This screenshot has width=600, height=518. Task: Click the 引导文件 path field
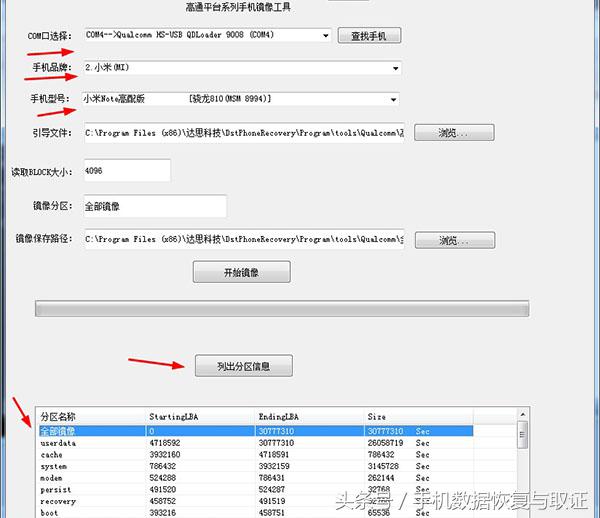244,133
